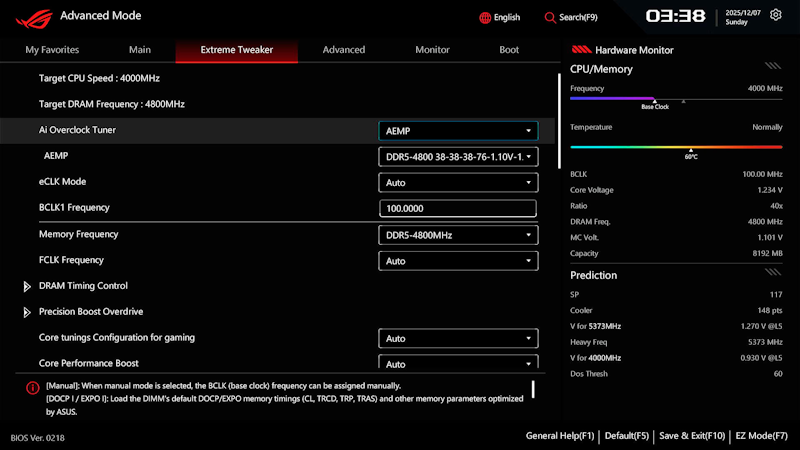This screenshot has height=450, width=800.
Task: Open the Ai Overclock Tuner dropdown
Action: (458, 131)
